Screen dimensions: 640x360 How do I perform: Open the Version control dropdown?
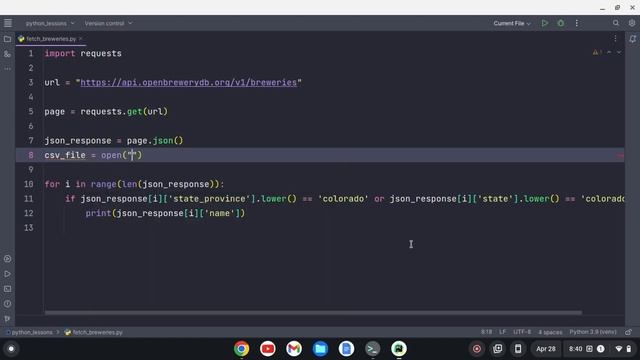pos(108,23)
